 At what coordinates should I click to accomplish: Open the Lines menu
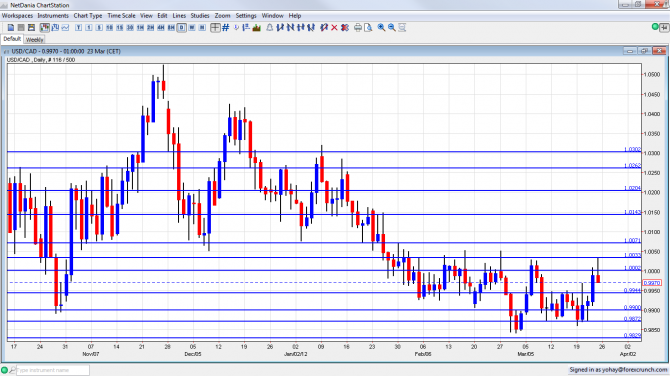[x=179, y=16]
